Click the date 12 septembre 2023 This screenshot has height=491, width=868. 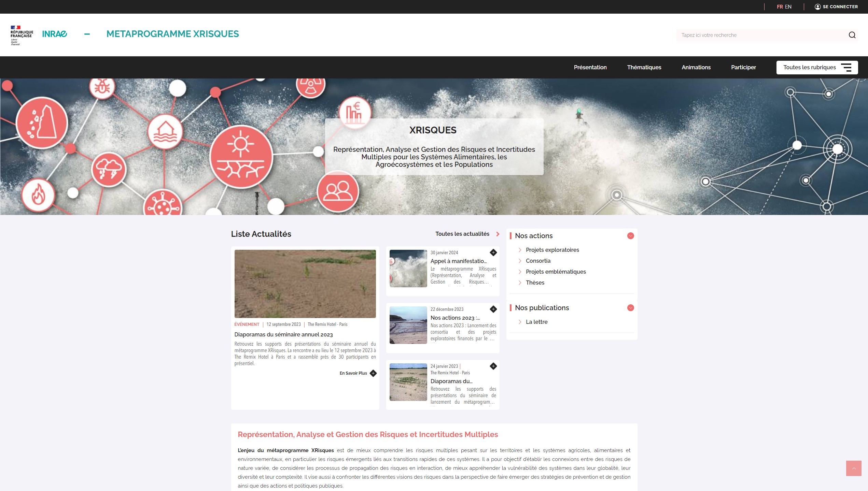(283, 324)
